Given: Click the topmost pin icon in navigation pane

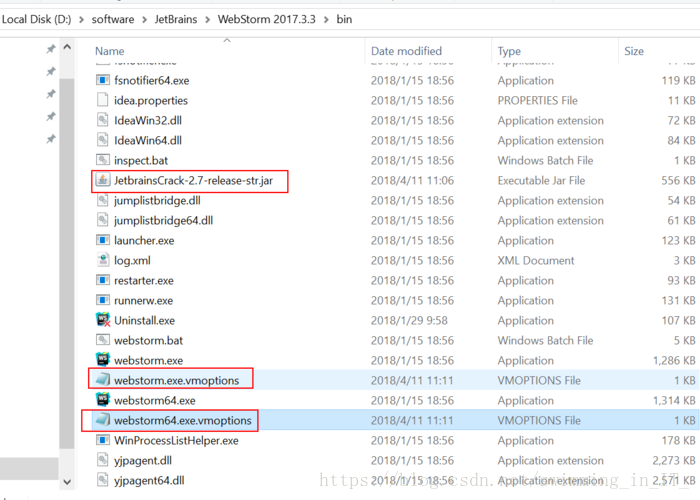Looking at the screenshot, I should pos(51,49).
